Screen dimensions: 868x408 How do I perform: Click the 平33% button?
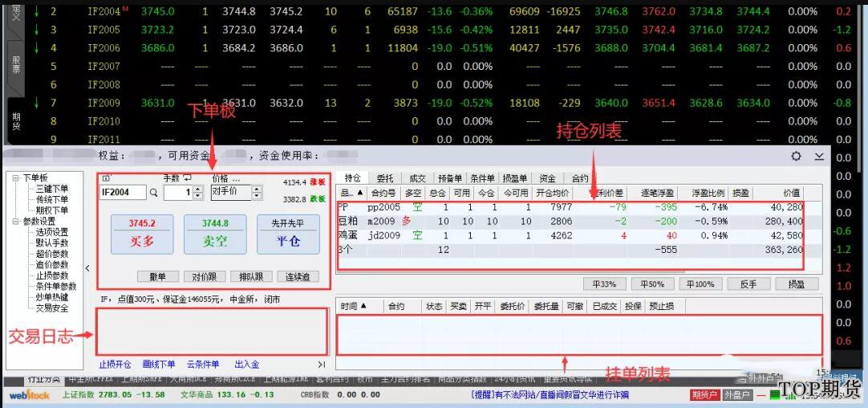pyautogui.click(x=605, y=284)
